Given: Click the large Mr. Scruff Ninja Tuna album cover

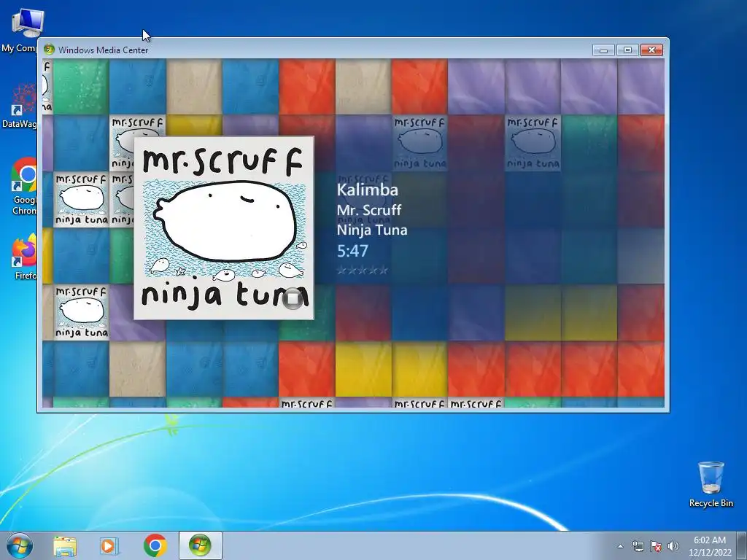Looking at the screenshot, I should click(x=224, y=228).
